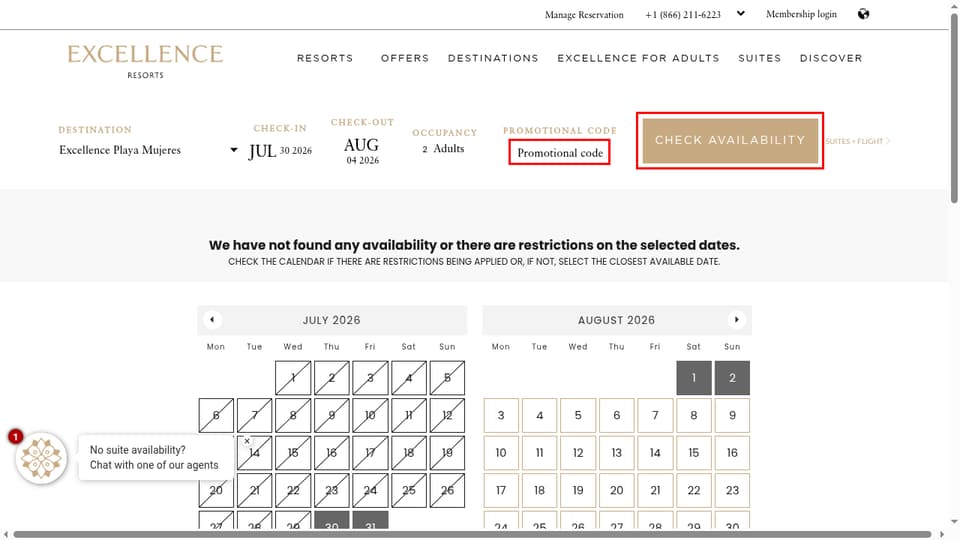
Task: Click the horizontal page scrollbar
Action: click(x=471, y=534)
